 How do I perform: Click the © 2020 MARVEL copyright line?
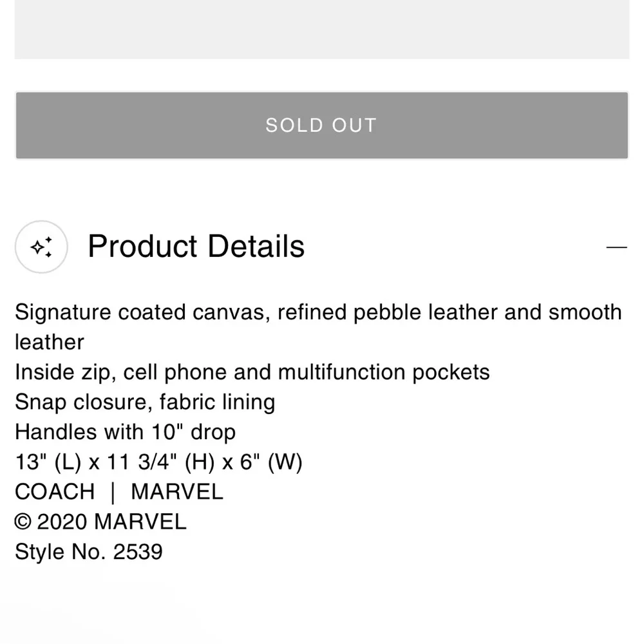coord(100,522)
